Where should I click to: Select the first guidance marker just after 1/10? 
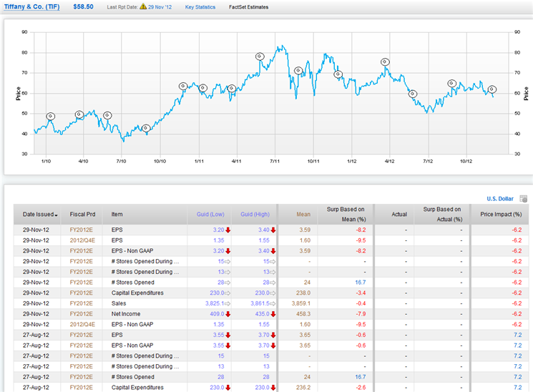click(x=50, y=117)
